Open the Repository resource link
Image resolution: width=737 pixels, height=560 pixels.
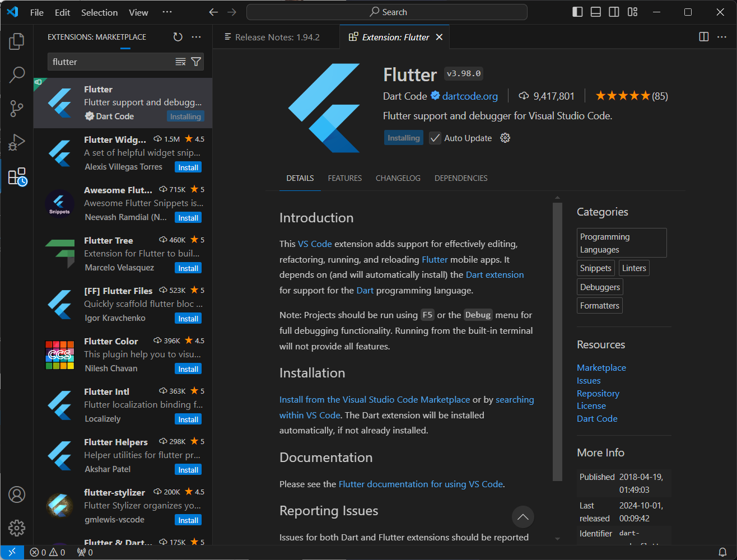[598, 393]
